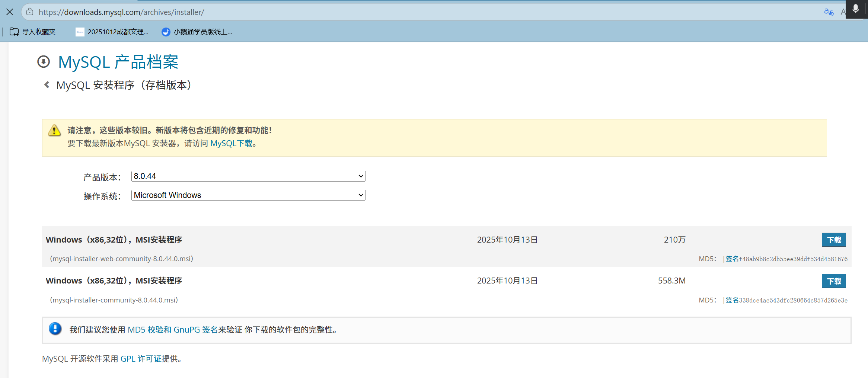The height and width of the screenshot is (378, 868).
Task: Open the 20251012成都文理 bookmark
Action: 112,32
